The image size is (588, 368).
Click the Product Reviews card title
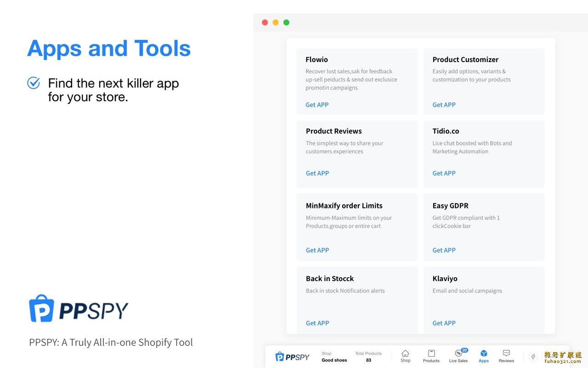pos(334,131)
